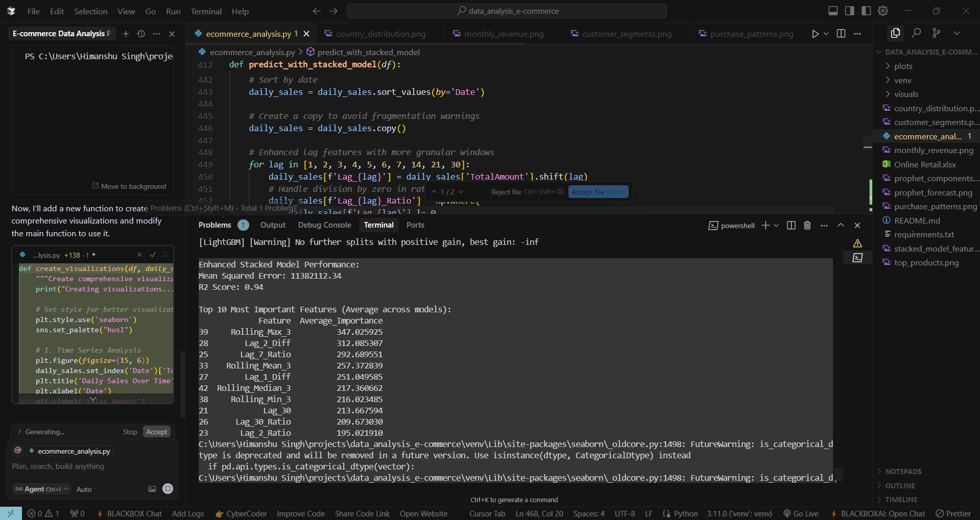Image resolution: width=980 pixels, height=520 pixels.
Task: Select the Debug Console tab
Action: click(x=325, y=225)
